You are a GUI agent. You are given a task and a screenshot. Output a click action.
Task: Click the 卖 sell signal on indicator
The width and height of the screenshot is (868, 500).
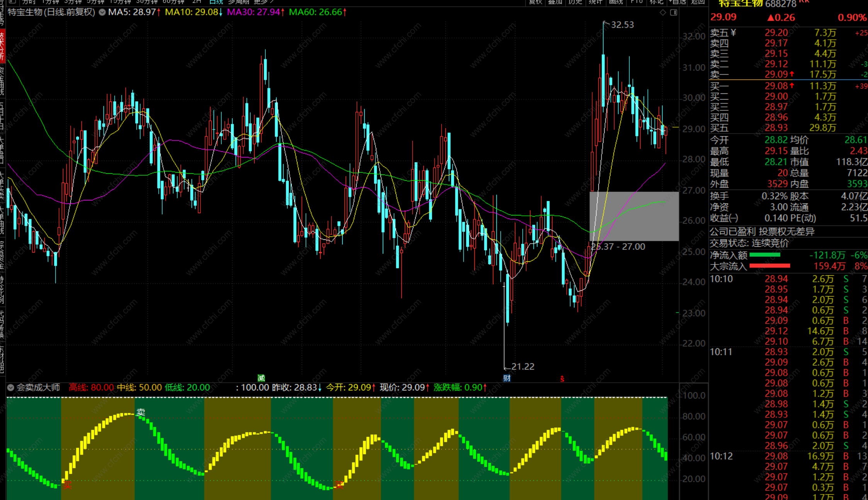click(x=141, y=412)
